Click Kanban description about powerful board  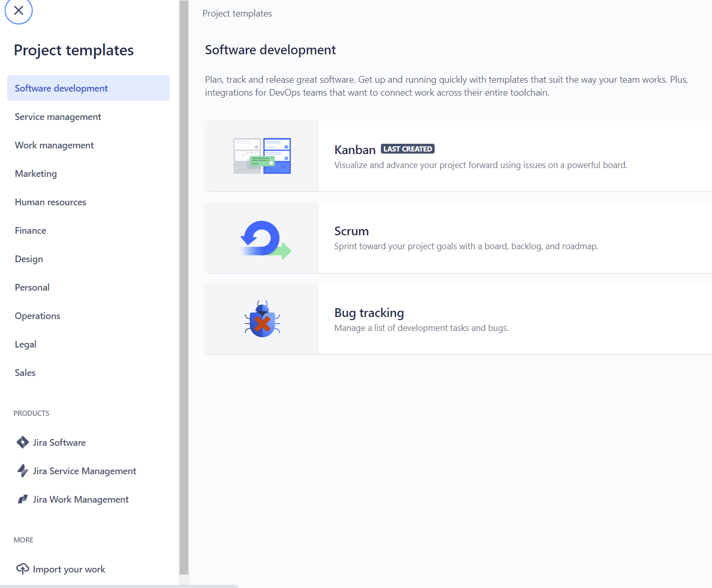coord(481,165)
